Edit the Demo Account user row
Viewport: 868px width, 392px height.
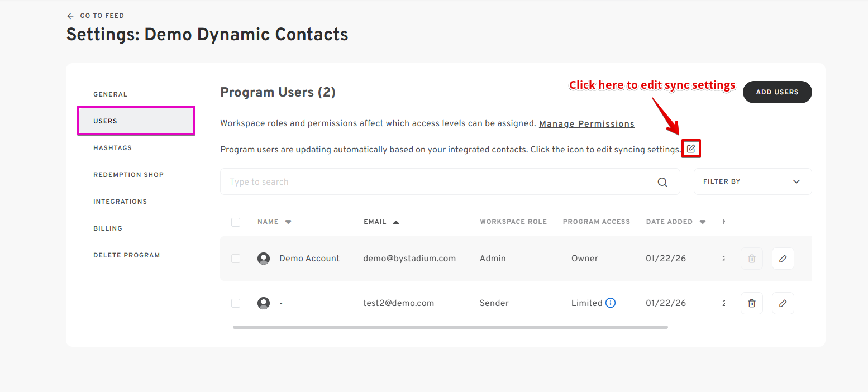click(x=783, y=259)
